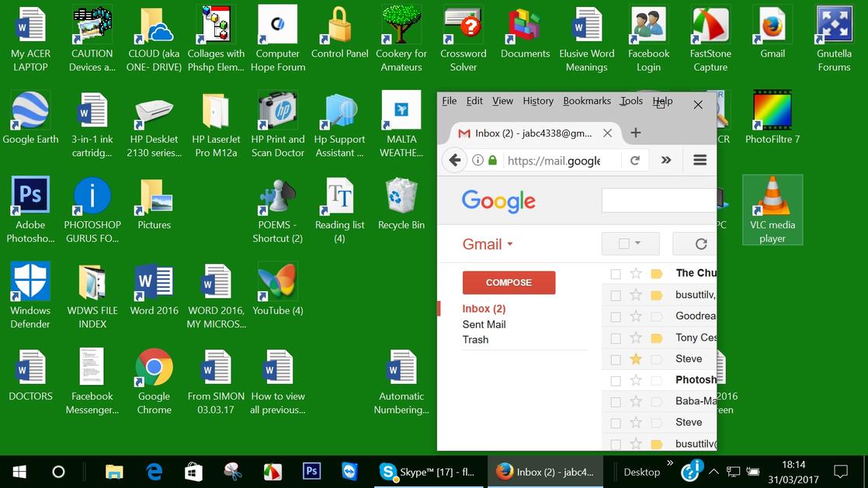Open the Trash folder
Image resolution: width=868 pixels, height=488 pixels.
coord(475,340)
